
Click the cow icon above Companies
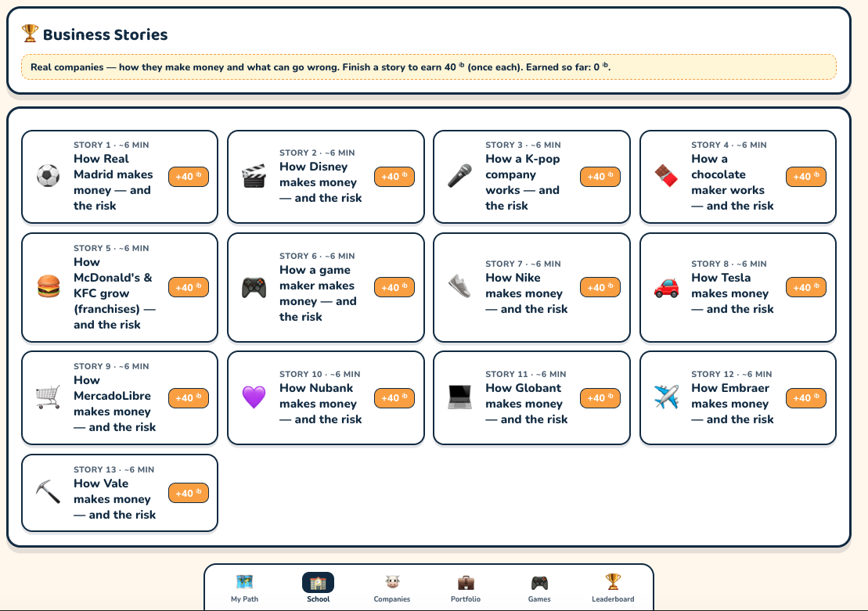point(392,582)
